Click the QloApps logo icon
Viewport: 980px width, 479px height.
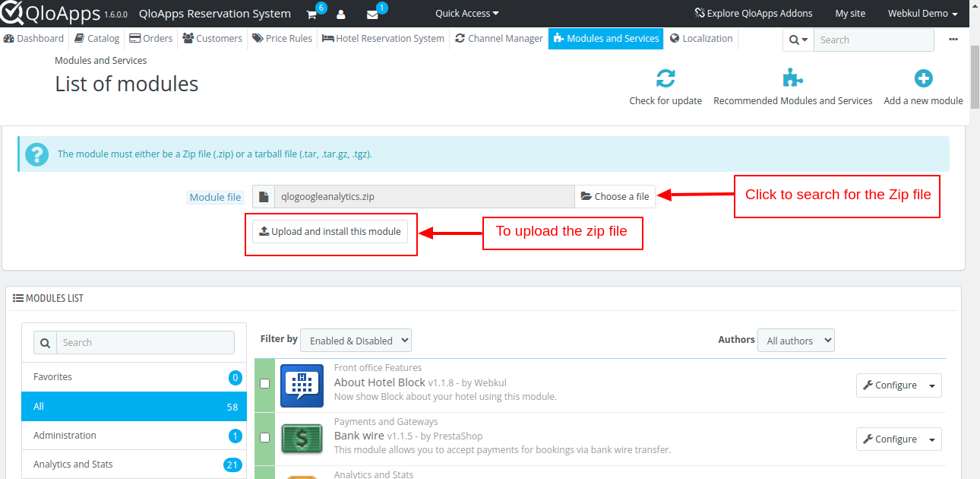(x=13, y=14)
